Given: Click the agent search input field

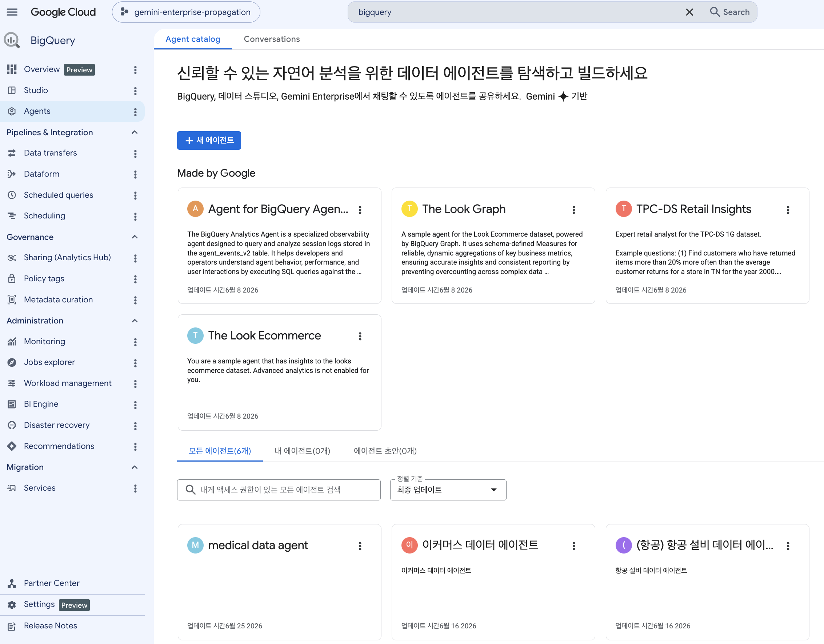Looking at the screenshot, I should pos(279,490).
